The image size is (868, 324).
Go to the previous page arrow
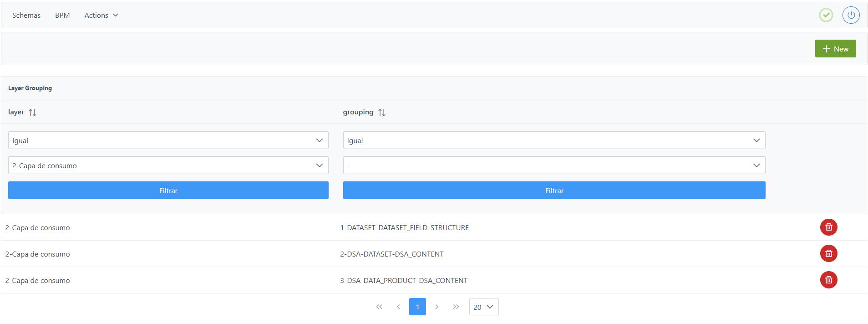398,307
